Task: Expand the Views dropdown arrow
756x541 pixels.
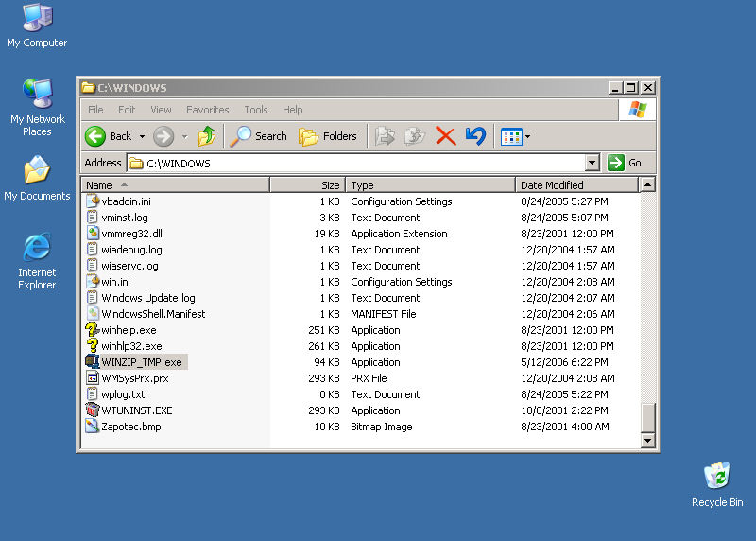Action: [527, 136]
